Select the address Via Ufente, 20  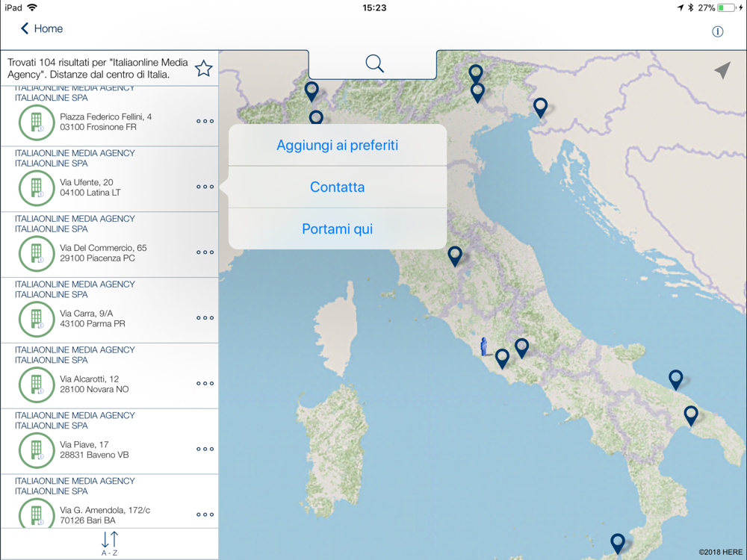tap(86, 182)
